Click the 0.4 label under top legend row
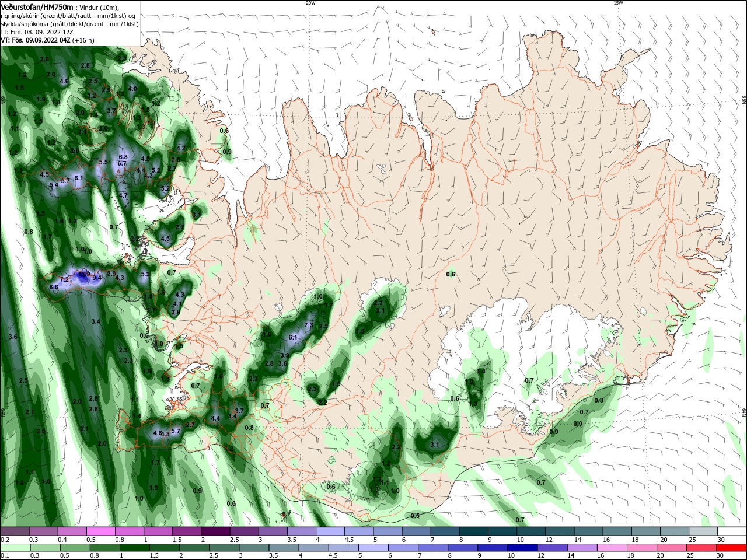 click(x=62, y=540)
